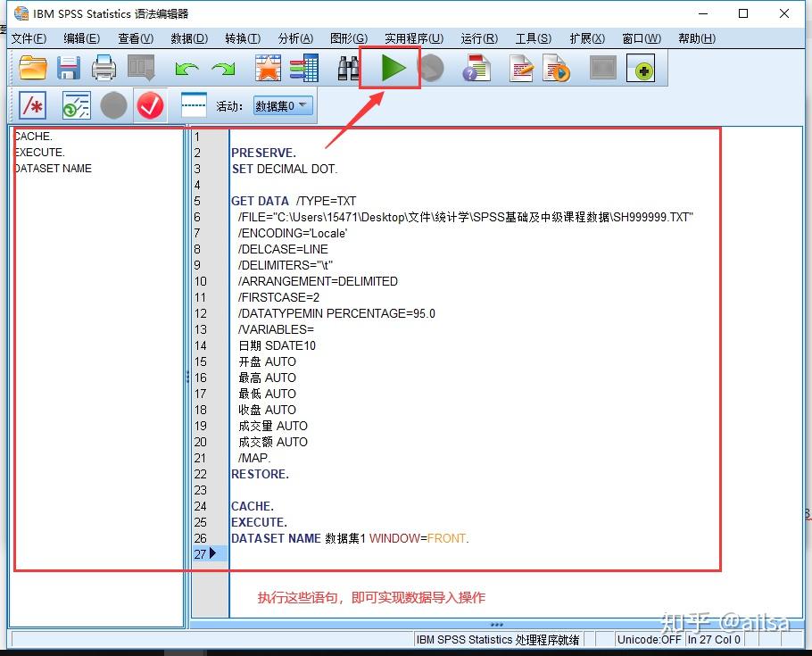812x656 pixels.
Task: Click the grey circle breakpoint icon
Action: click(113, 105)
